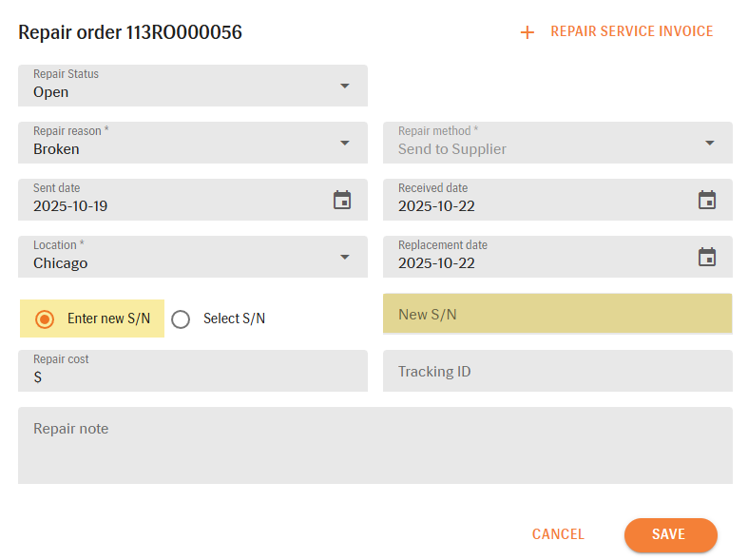
Task: Expand the Repair Status dropdown arrow
Action: click(344, 87)
